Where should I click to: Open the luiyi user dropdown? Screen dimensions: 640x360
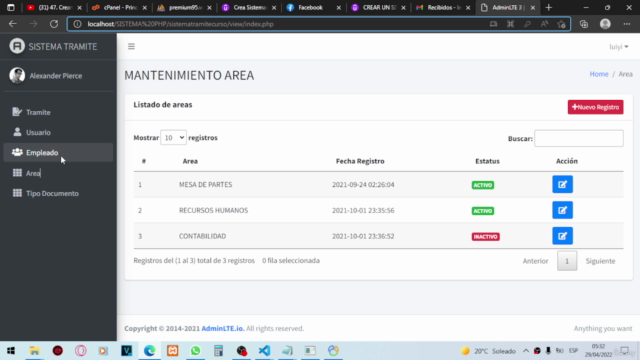click(619, 47)
